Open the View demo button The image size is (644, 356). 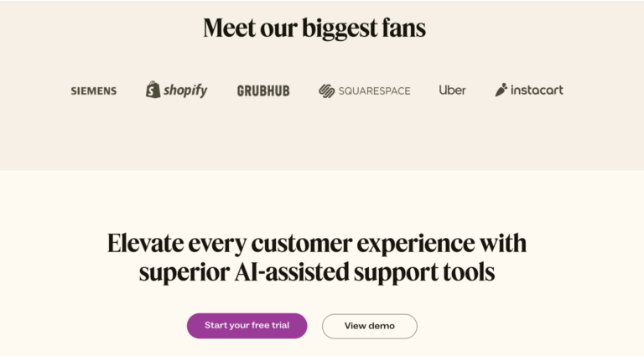[369, 326]
